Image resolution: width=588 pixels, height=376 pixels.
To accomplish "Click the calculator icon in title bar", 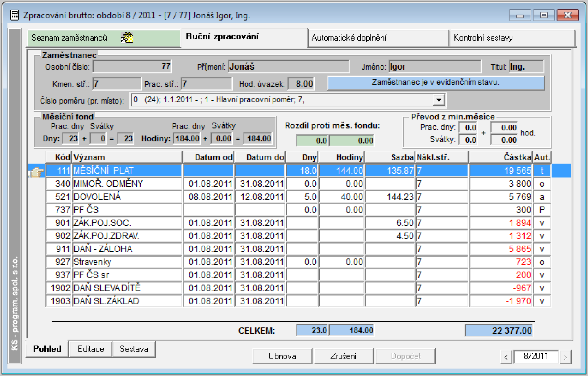I will point(14,15).
